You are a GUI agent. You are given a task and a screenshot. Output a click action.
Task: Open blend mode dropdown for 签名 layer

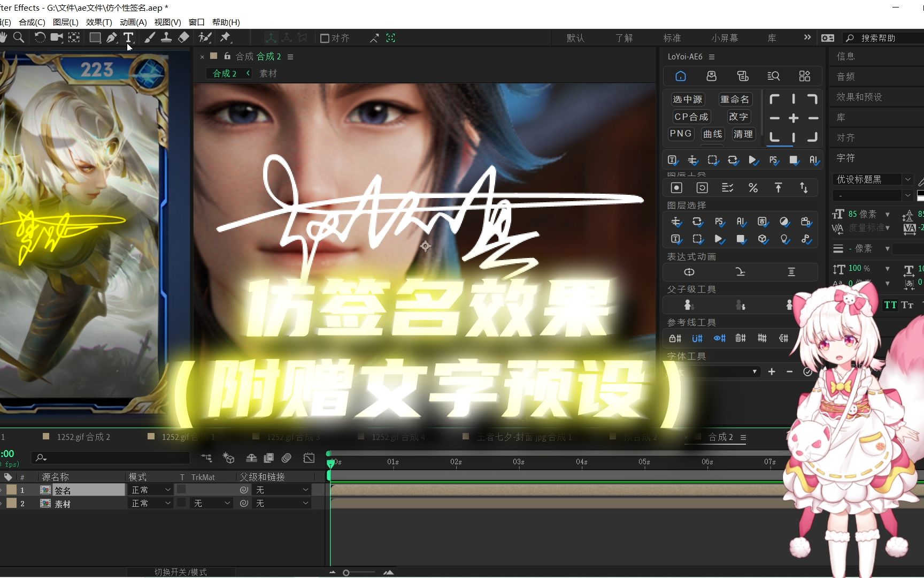(x=151, y=490)
